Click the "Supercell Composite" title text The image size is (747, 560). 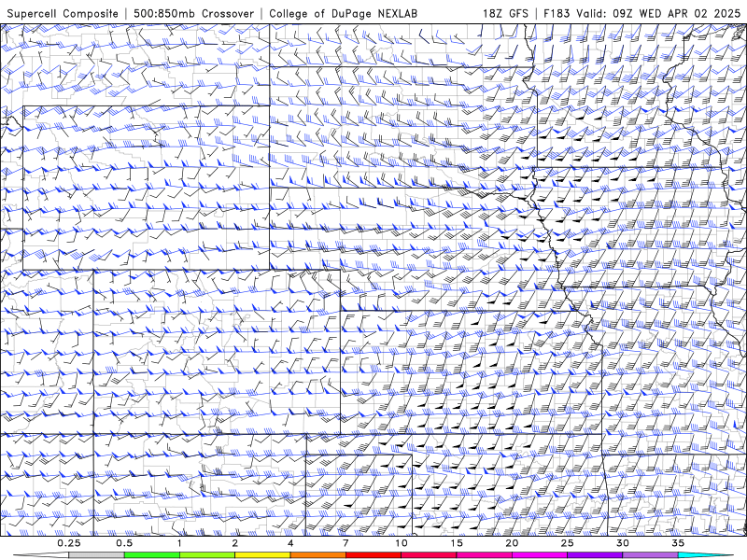pyautogui.click(x=63, y=13)
